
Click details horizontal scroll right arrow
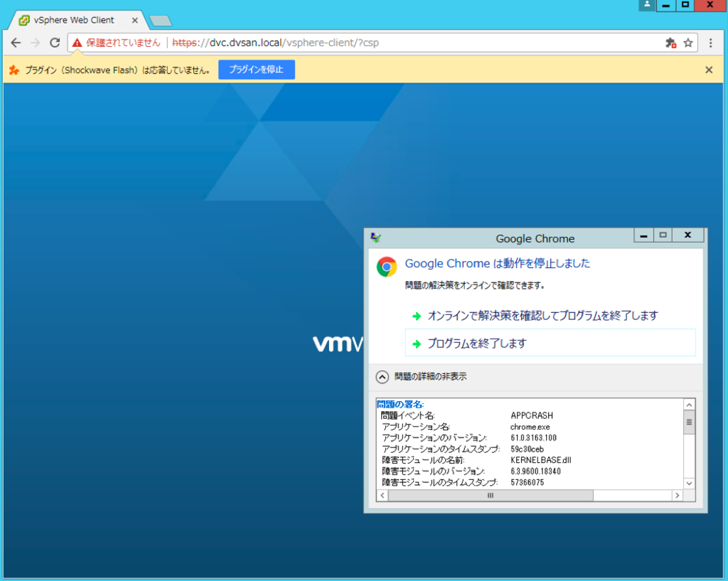click(x=678, y=496)
